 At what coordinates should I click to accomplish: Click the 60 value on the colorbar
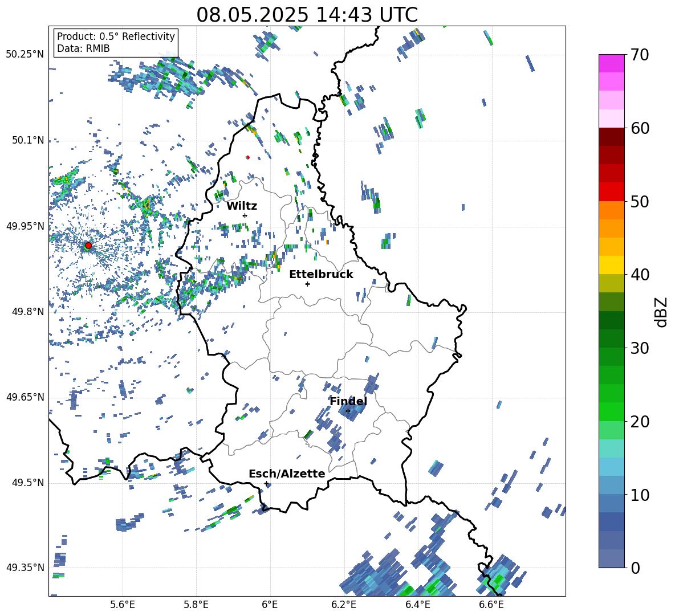tap(640, 128)
